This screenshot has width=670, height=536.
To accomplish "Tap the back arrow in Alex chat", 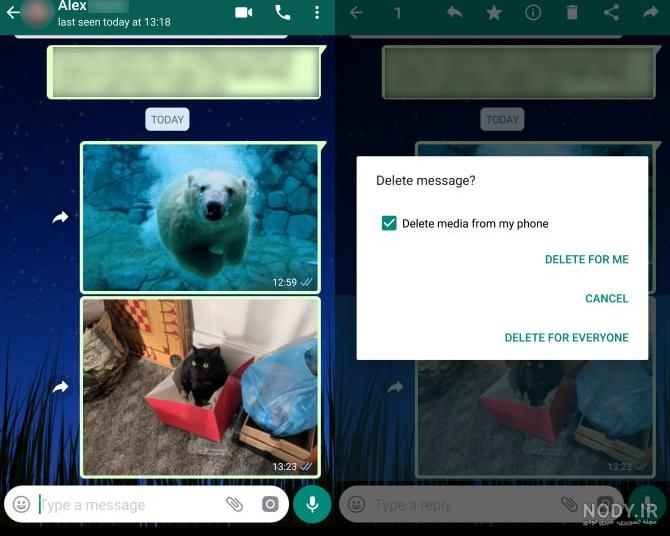I will click(13, 12).
